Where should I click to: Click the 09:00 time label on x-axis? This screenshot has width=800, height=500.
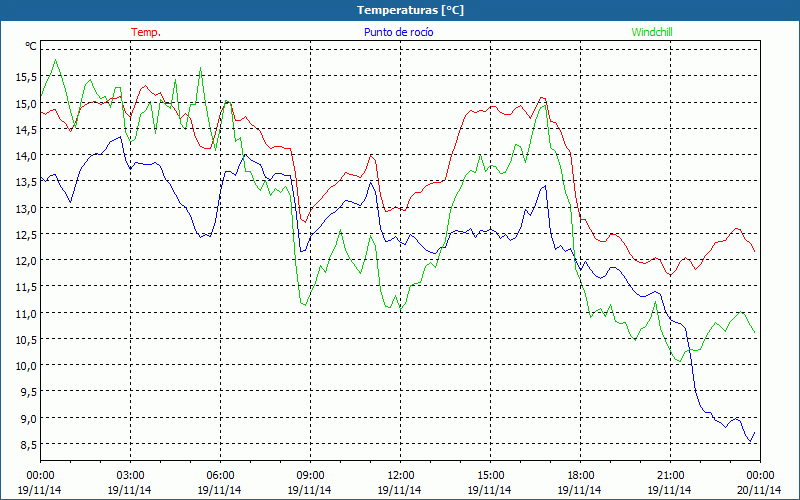tap(310, 476)
